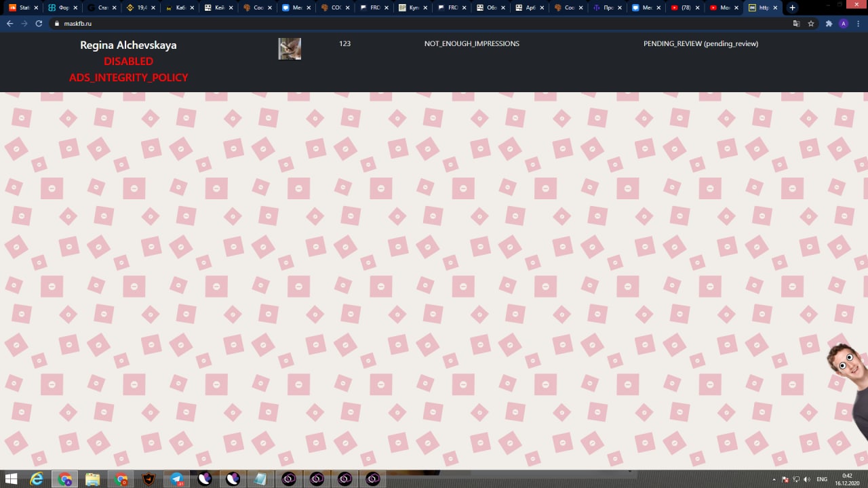868x488 pixels.
Task: Switch the ENG input language indicator
Action: tap(822, 479)
